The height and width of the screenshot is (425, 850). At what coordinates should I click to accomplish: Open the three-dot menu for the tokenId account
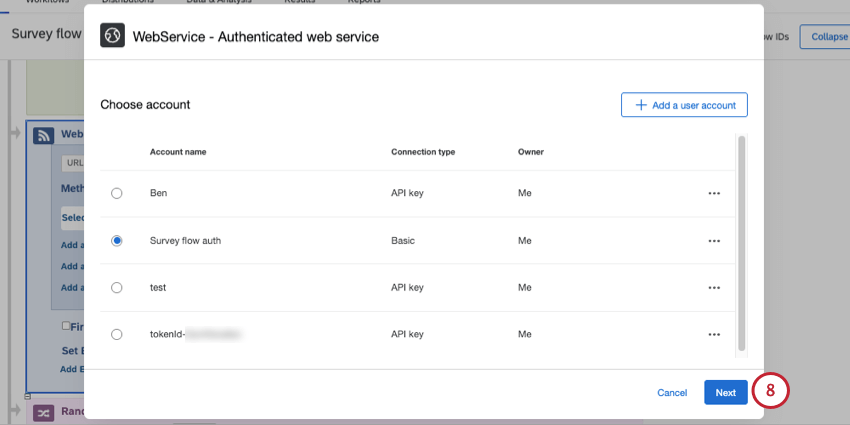714,334
